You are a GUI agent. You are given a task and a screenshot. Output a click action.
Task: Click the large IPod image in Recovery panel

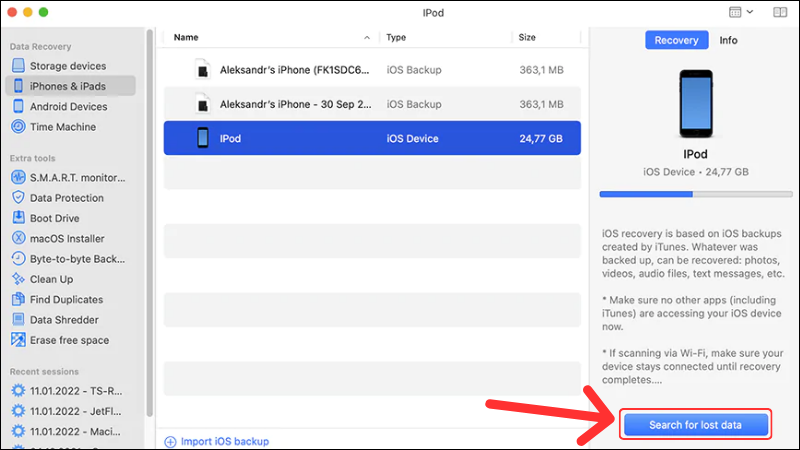pyautogui.click(x=696, y=104)
